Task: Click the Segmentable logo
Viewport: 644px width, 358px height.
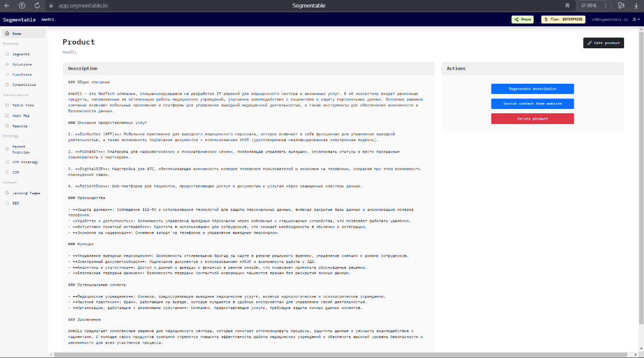Action: [19, 20]
